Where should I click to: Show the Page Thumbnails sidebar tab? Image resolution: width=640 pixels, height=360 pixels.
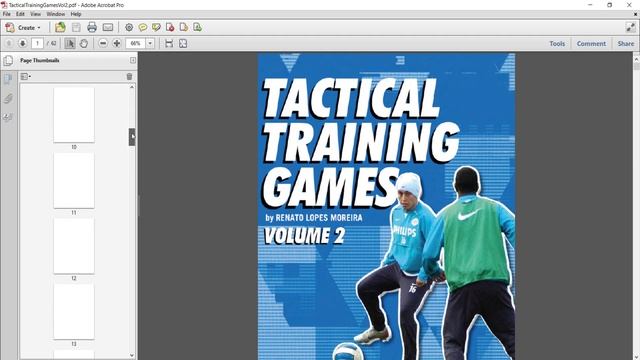(x=8, y=78)
